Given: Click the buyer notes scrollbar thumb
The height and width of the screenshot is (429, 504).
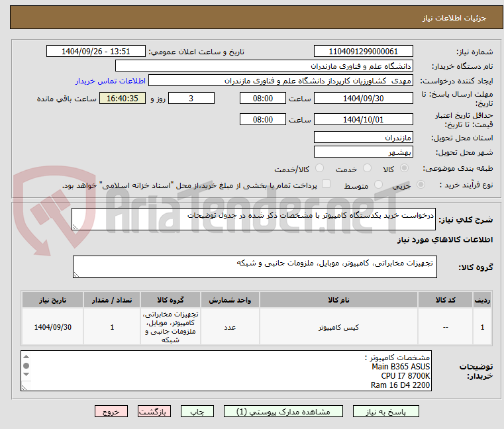Looking at the screenshot, I should [26, 365].
